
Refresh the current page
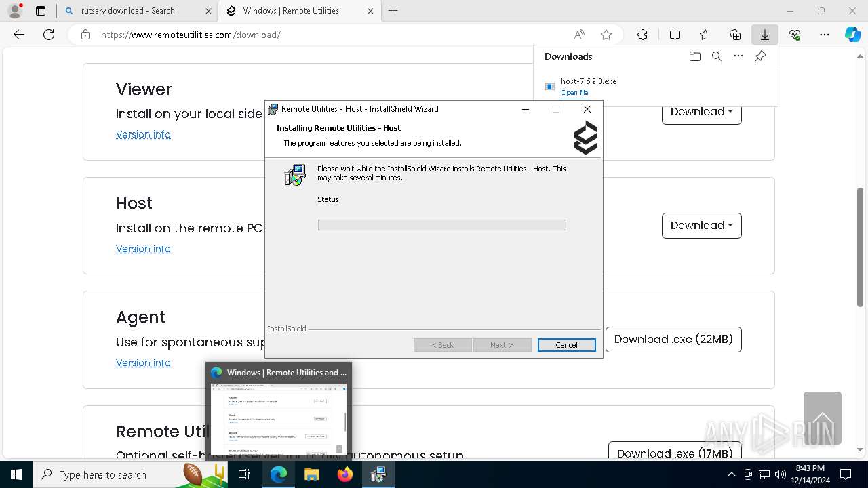tap(49, 35)
